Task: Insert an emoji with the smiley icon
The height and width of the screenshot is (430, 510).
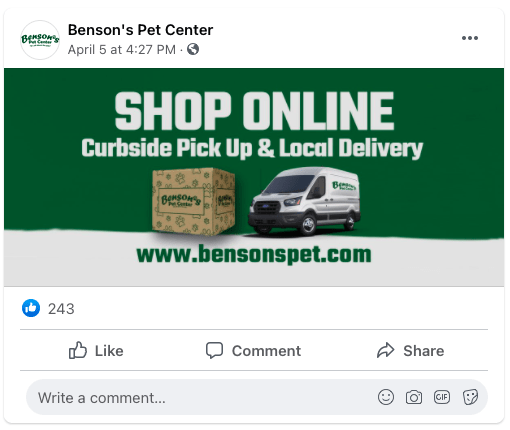Action: 386,397
